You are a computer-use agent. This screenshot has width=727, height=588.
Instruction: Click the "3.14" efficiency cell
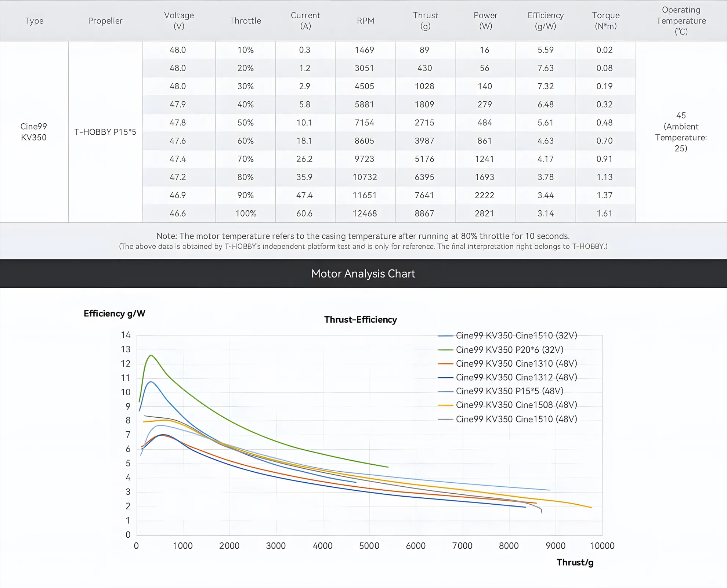pyautogui.click(x=546, y=214)
